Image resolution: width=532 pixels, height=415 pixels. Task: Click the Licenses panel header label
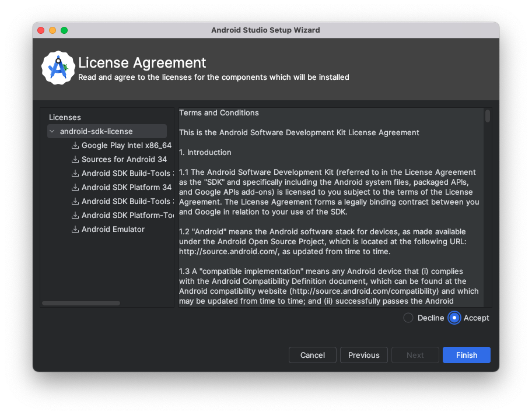tap(65, 117)
